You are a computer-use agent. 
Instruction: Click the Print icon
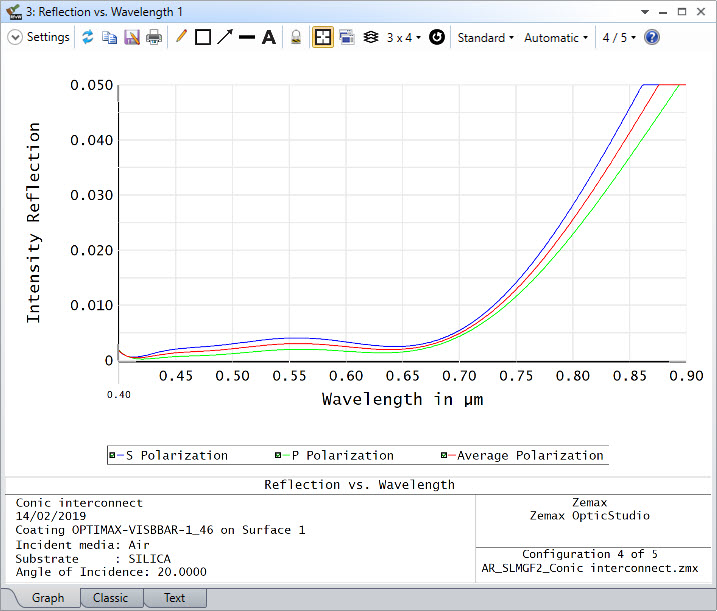pyautogui.click(x=154, y=37)
